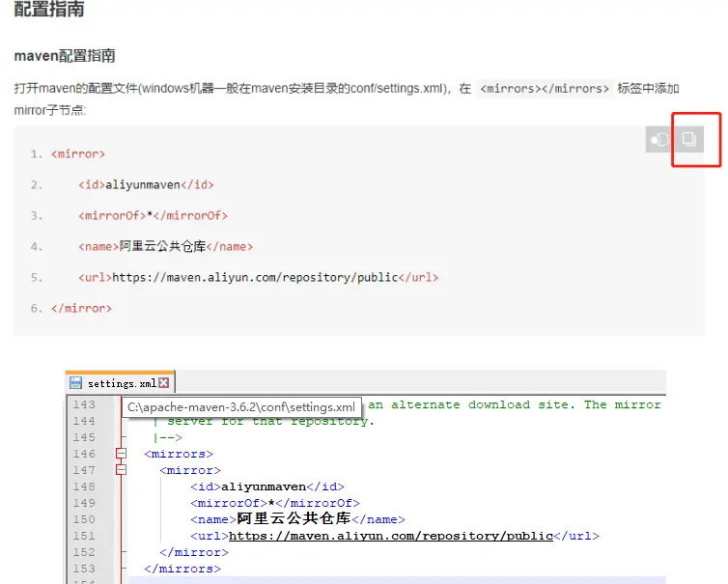Screen dimensions: 728x584
Task: Click the 阿里云公共仓库 name line in snippet
Action: (x=165, y=246)
